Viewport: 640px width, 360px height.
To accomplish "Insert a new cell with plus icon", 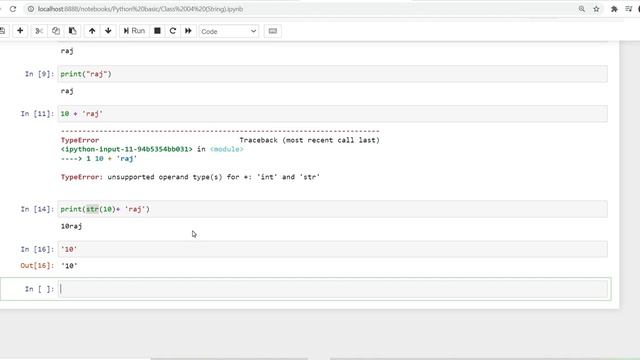I will (x=20, y=31).
